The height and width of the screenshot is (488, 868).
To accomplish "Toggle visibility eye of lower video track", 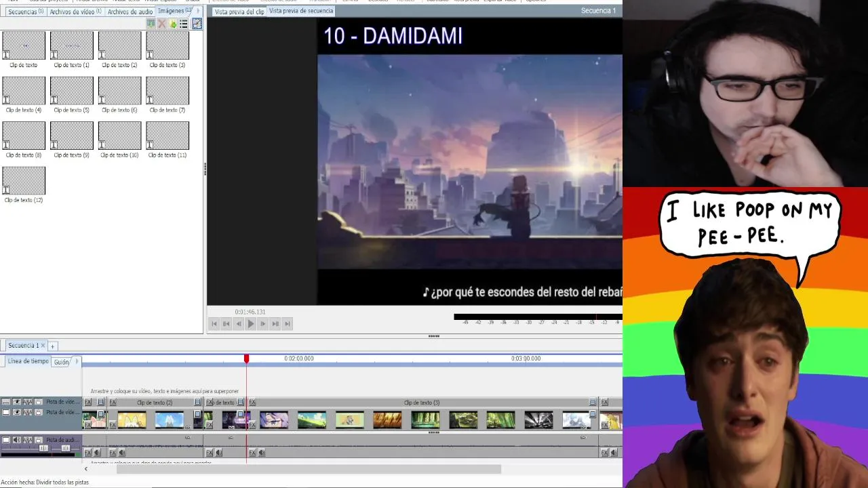I will [x=16, y=412].
